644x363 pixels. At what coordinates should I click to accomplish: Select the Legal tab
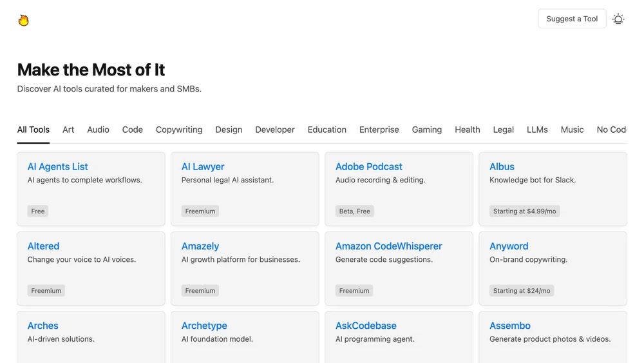point(503,130)
